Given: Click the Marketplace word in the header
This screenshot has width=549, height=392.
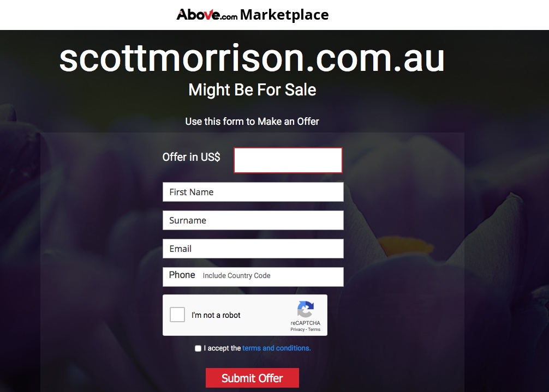Looking at the screenshot, I should click(x=284, y=15).
